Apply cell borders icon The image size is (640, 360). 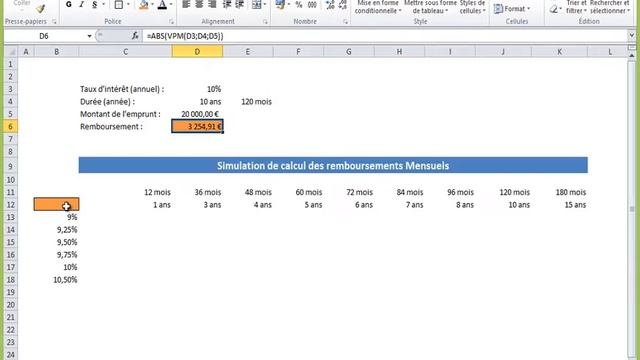(x=118, y=4)
